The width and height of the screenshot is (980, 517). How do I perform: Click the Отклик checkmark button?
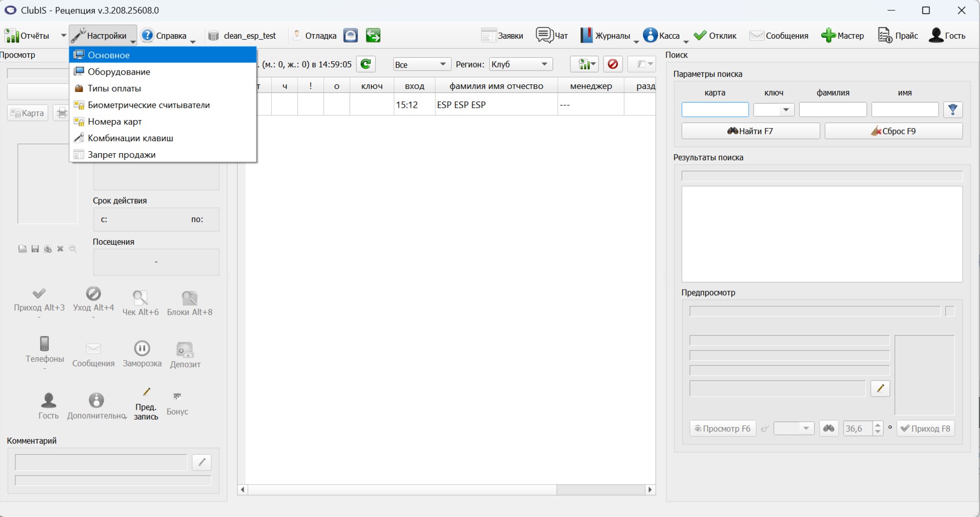[715, 36]
